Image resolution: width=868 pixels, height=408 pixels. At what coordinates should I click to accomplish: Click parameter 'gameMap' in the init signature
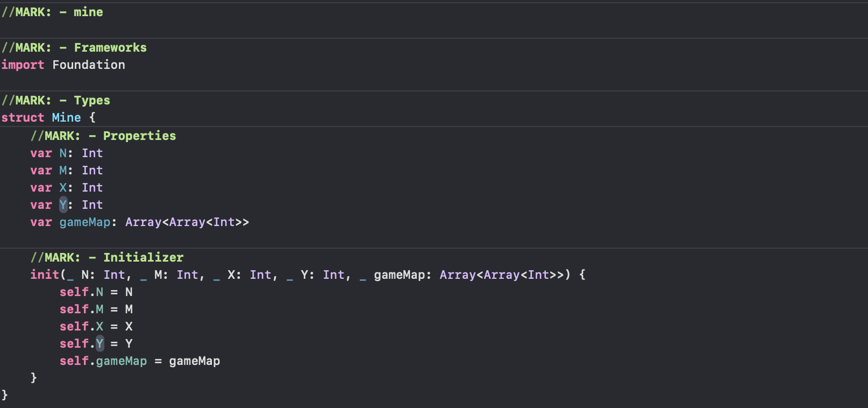(399, 275)
